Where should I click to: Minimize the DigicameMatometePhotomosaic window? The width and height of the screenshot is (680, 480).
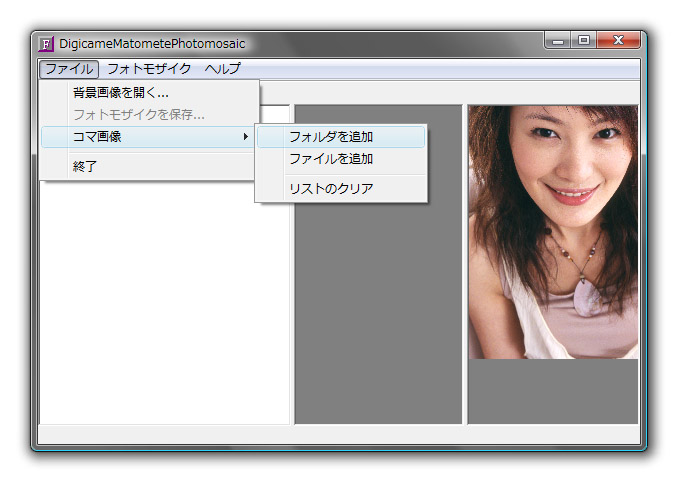coord(558,40)
